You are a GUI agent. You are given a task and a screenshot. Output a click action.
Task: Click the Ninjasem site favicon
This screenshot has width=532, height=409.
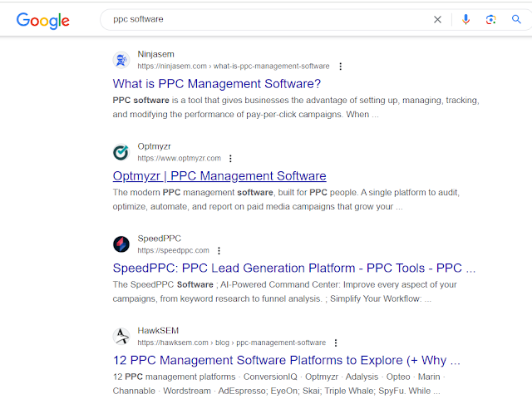tap(121, 60)
